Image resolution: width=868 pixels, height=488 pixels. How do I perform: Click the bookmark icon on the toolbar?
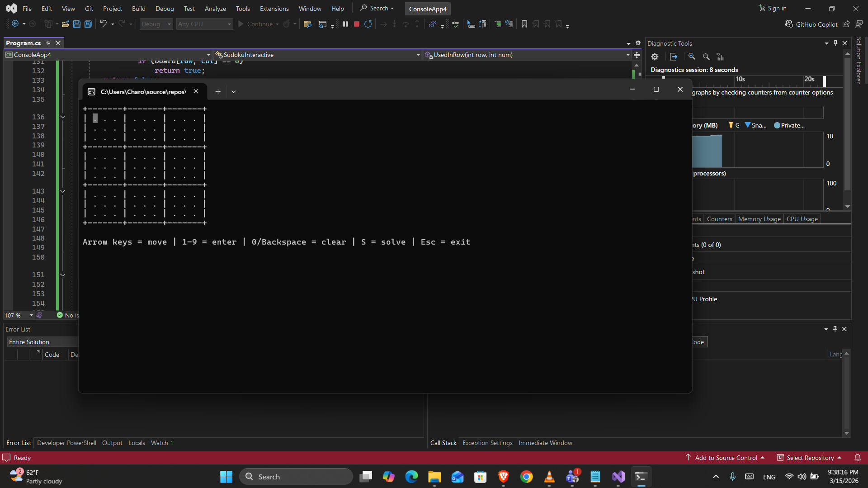pyautogui.click(x=524, y=24)
